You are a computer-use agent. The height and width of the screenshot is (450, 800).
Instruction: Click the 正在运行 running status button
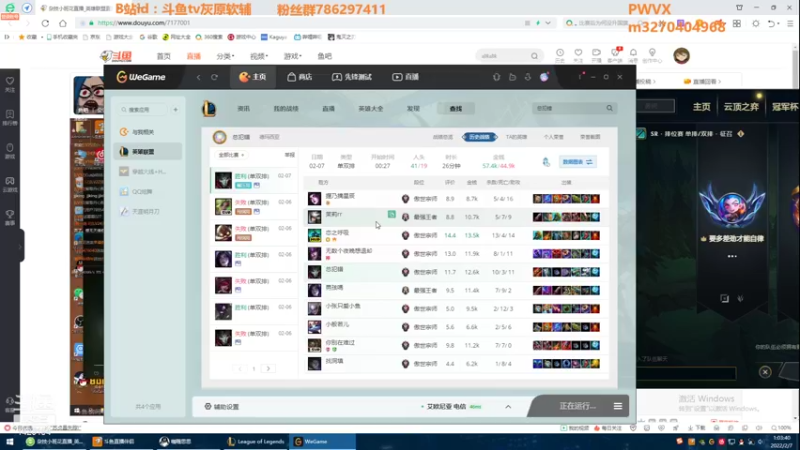[x=577, y=406]
